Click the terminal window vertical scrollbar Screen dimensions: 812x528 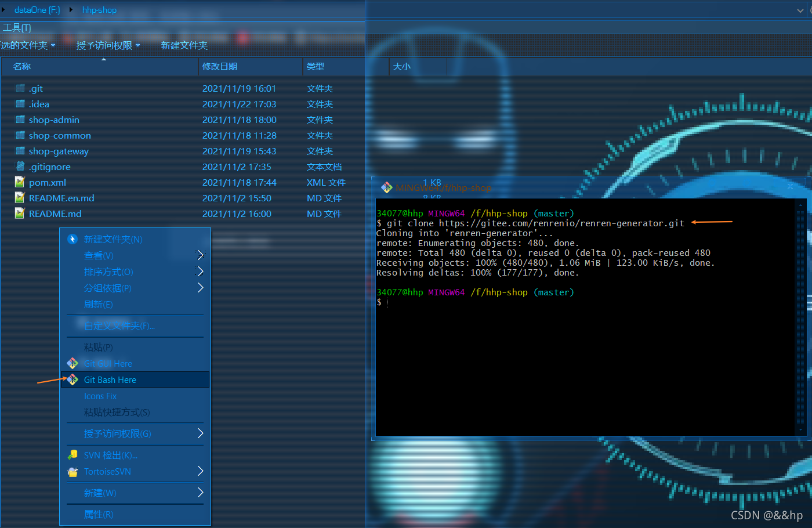tap(801, 317)
